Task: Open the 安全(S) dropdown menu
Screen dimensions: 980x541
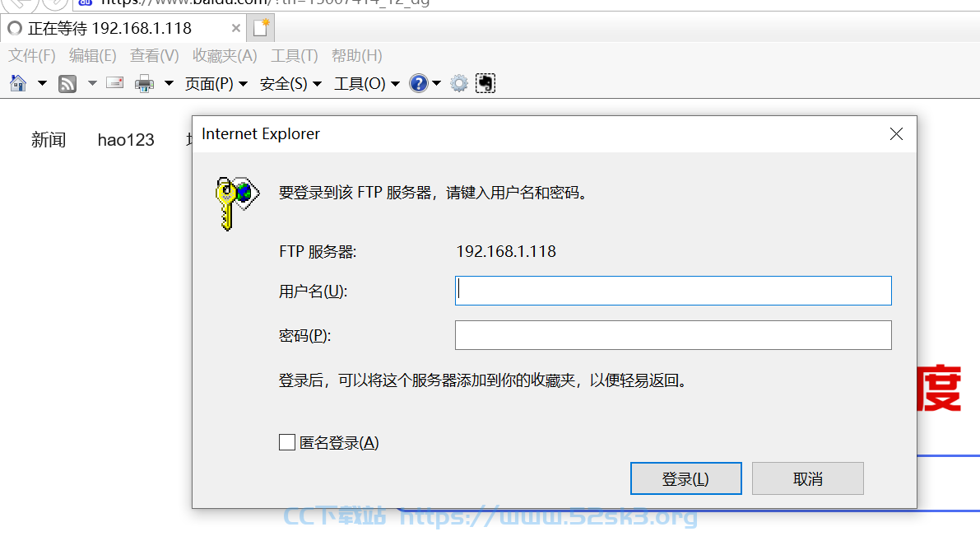Action: point(290,83)
